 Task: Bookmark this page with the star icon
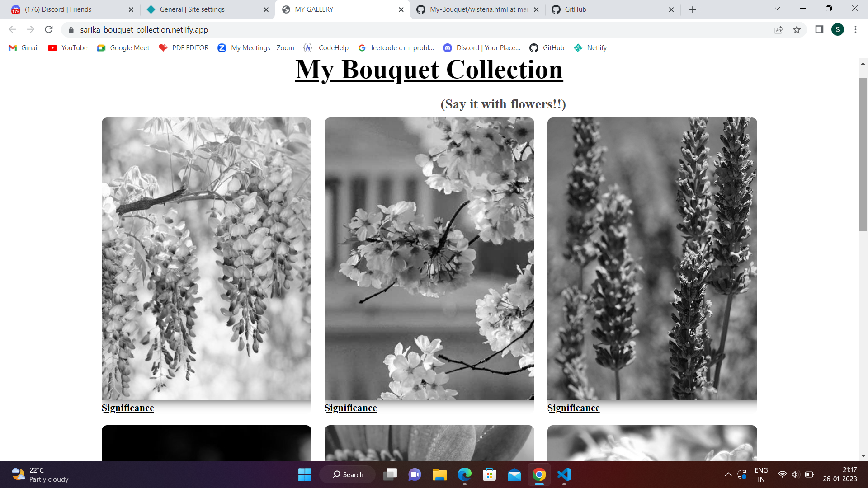coord(797,29)
